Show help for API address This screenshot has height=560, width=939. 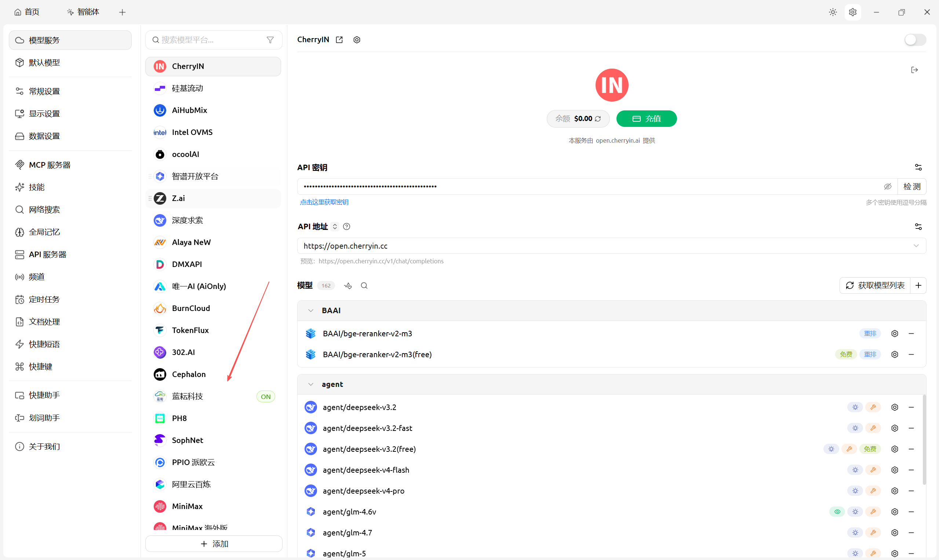pyautogui.click(x=346, y=226)
